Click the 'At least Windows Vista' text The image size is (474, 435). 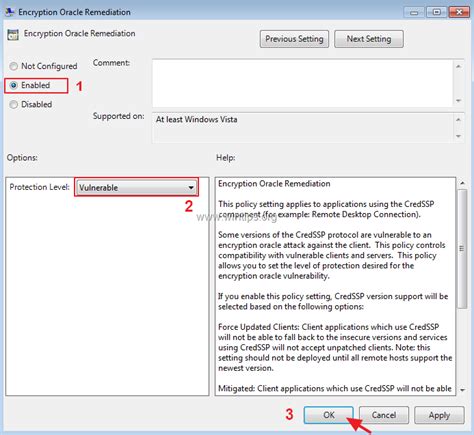[x=197, y=119]
